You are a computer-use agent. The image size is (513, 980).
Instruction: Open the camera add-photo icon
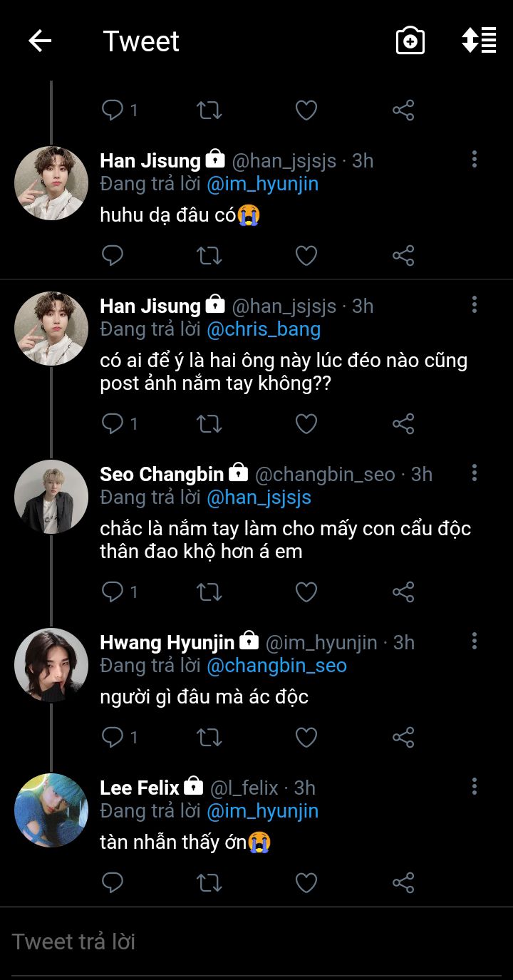tap(410, 41)
